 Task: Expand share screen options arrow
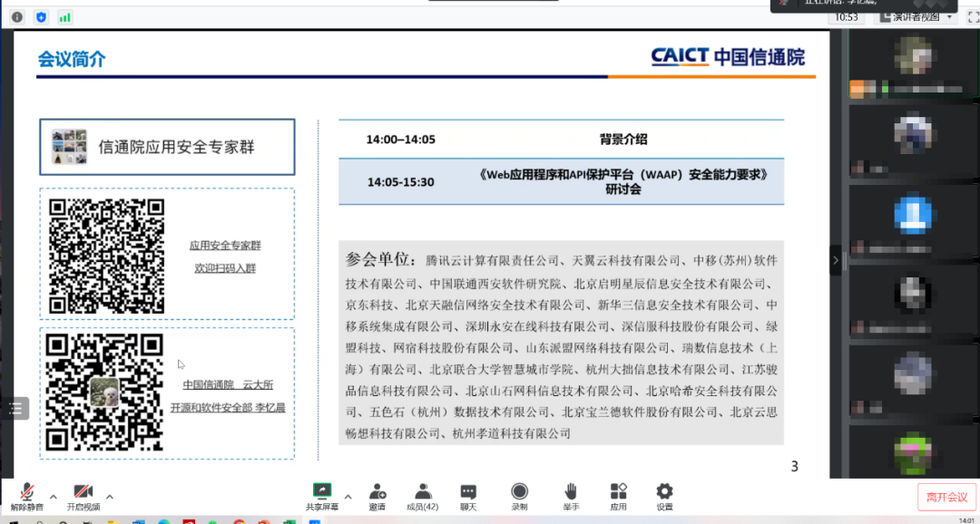(x=348, y=497)
